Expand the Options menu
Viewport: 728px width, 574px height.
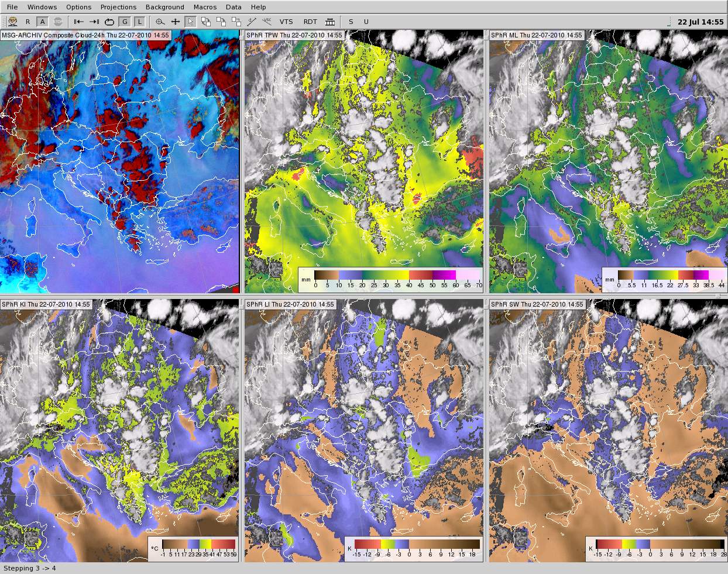[78, 7]
